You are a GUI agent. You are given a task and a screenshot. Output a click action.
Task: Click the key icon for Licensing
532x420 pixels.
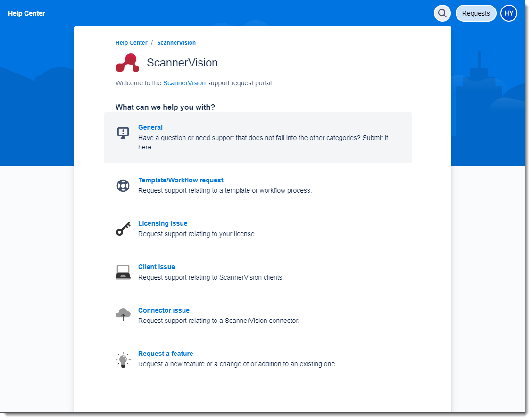point(123,229)
